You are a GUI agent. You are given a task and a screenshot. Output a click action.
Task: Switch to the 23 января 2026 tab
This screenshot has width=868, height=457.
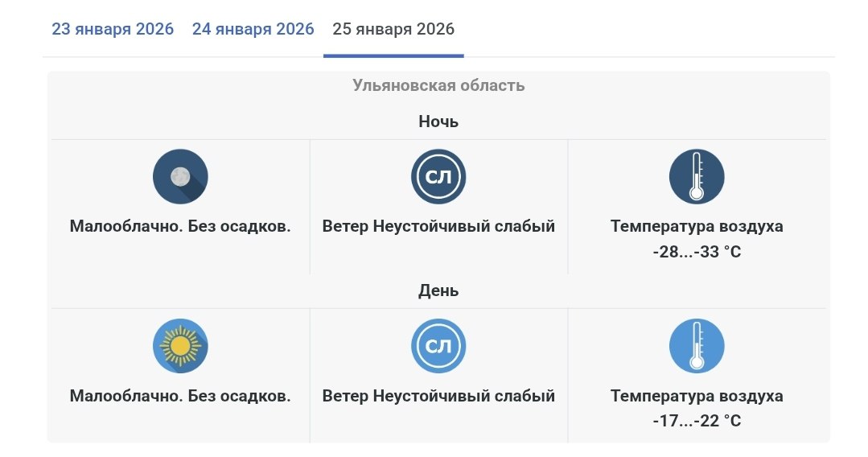(x=113, y=30)
